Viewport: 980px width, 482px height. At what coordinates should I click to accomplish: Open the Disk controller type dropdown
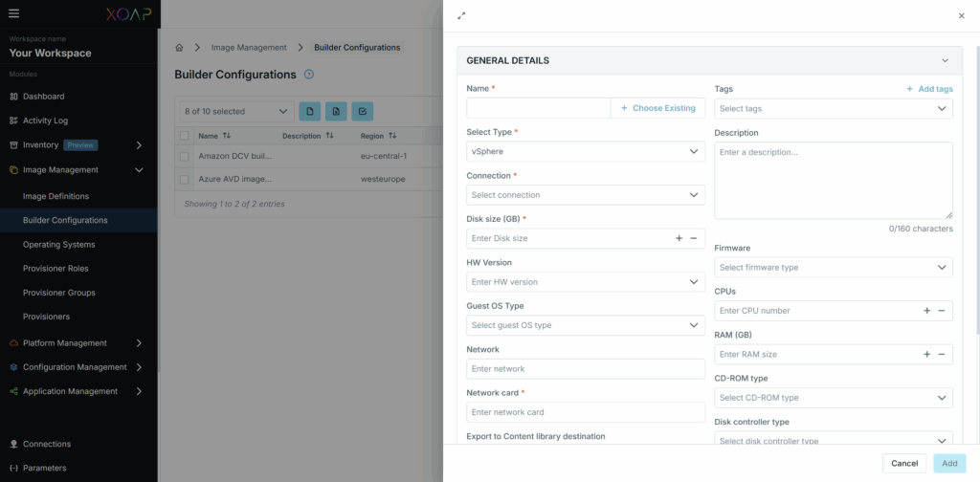coord(834,438)
